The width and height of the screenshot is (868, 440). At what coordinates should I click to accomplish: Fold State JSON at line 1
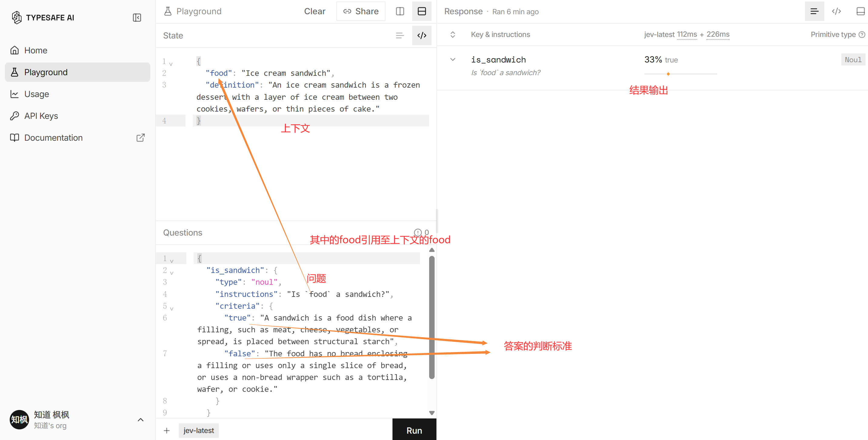click(171, 64)
